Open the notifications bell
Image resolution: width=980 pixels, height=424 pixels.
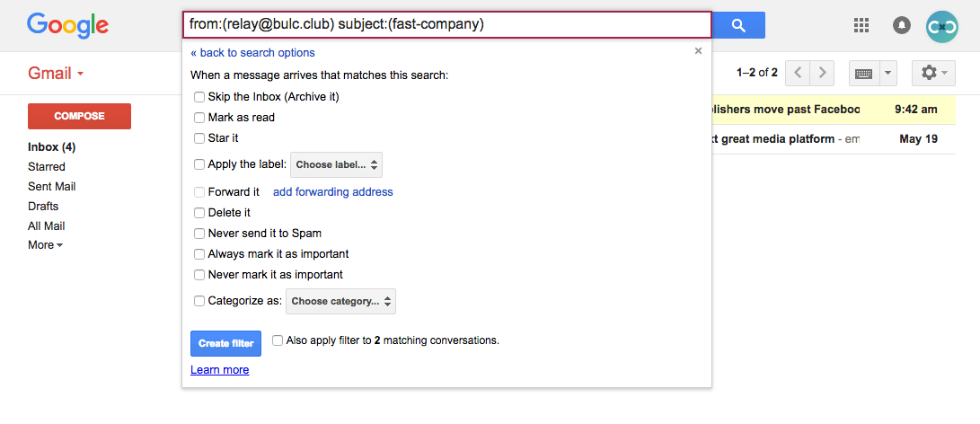pos(902,25)
